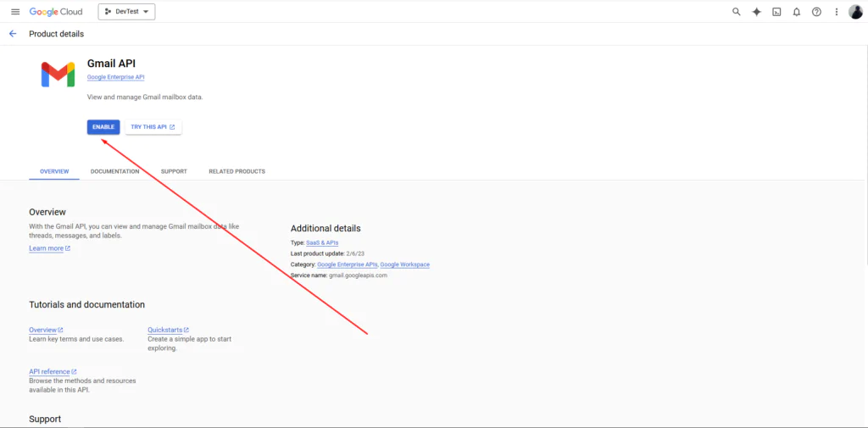The height and width of the screenshot is (428, 868).
Task: Click the user account avatar
Action: coord(855,12)
